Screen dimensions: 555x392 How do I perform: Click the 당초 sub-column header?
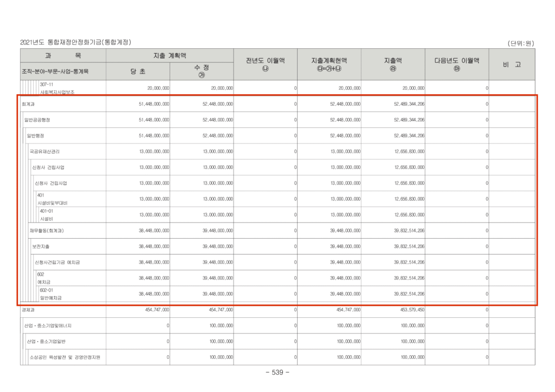(138, 71)
